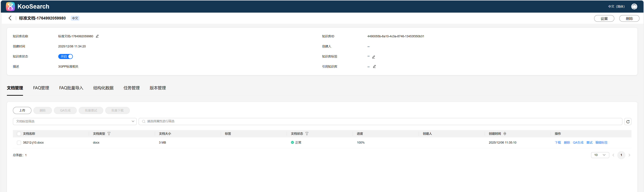Click the 文档类型 filter funnel icon

coord(109,134)
